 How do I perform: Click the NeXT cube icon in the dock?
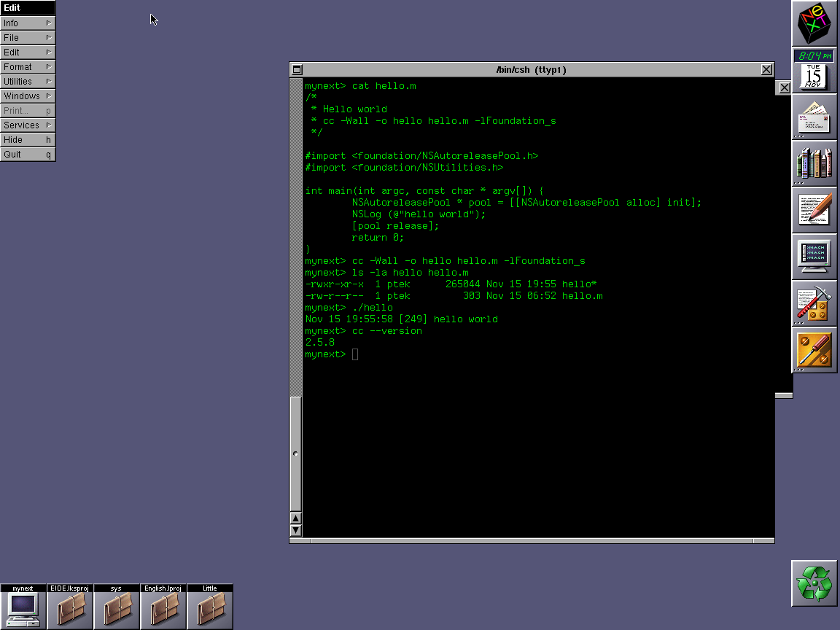(814, 23)
